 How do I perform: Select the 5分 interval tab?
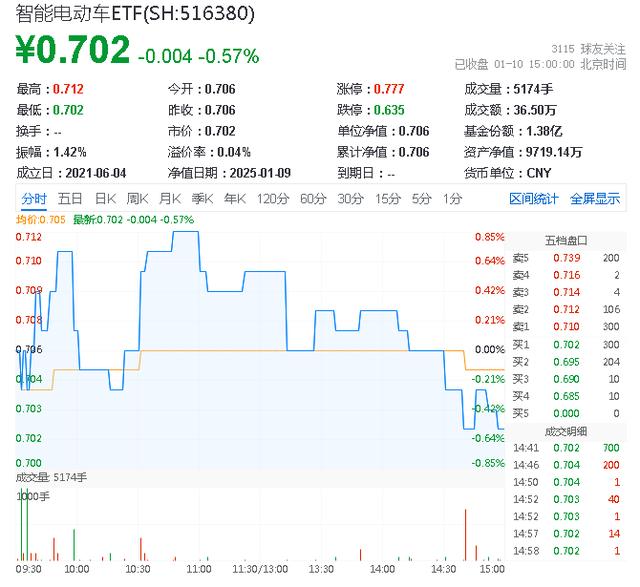[422, 198]
